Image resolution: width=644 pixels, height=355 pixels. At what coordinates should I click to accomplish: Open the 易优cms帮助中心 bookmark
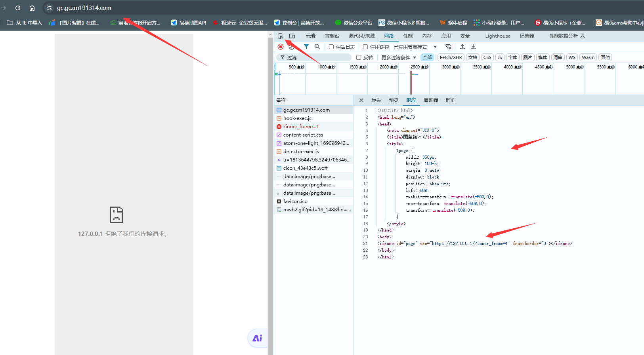[x=619, y=23]
